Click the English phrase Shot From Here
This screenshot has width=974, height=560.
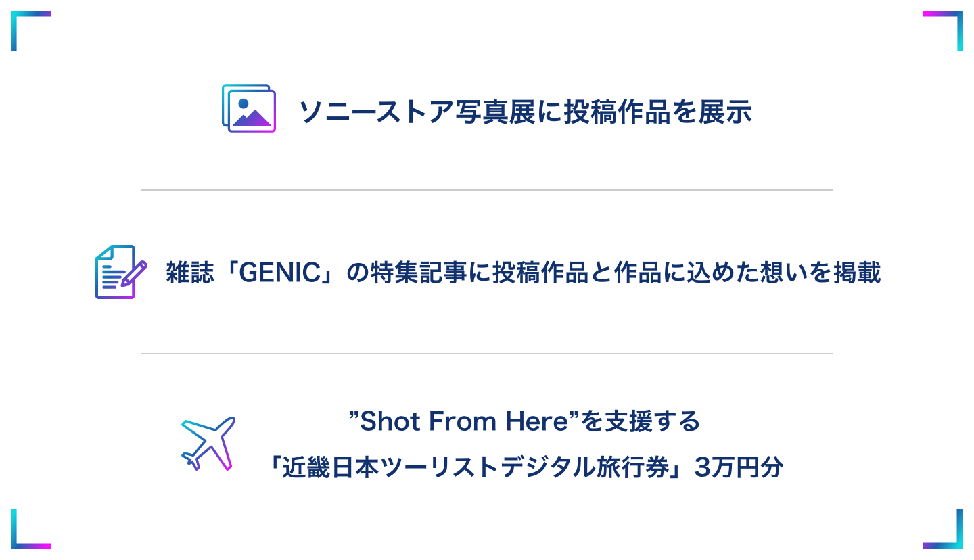click(465, 422)
